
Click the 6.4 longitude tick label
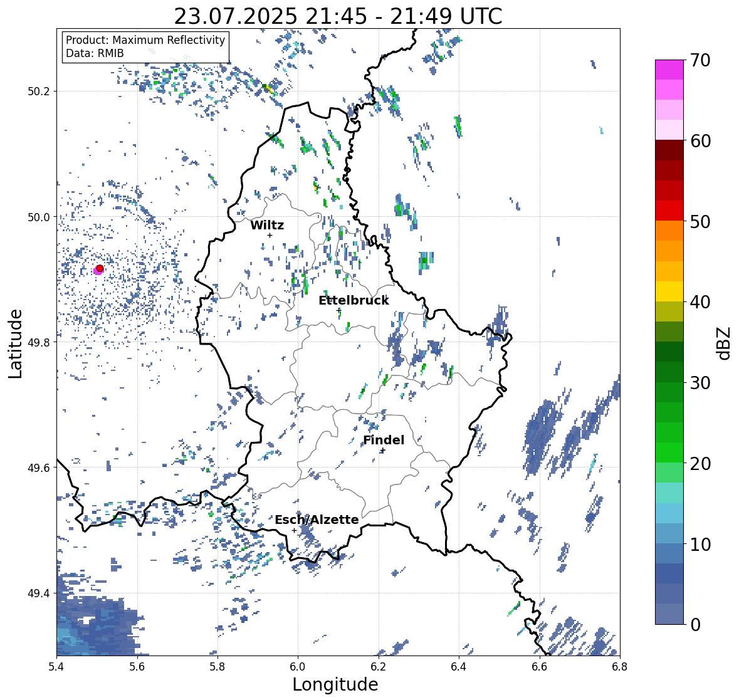click(459, 667)
